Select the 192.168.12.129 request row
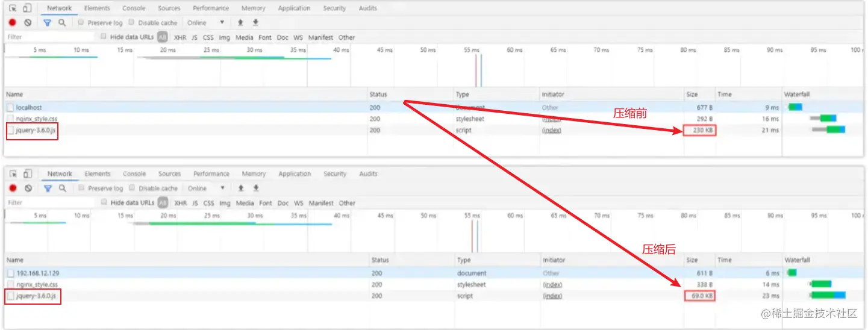This screenshot has height=330, width=868. 434,273
